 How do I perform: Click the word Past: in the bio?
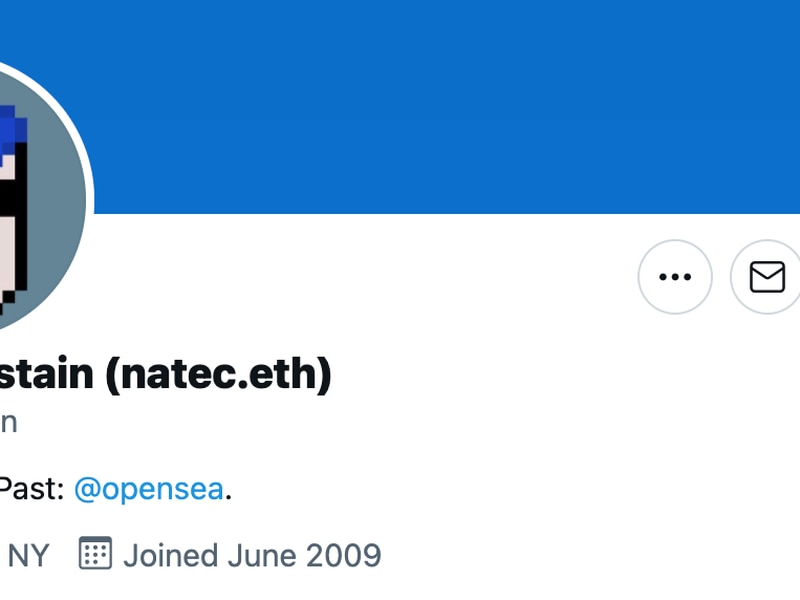(32, 489)
